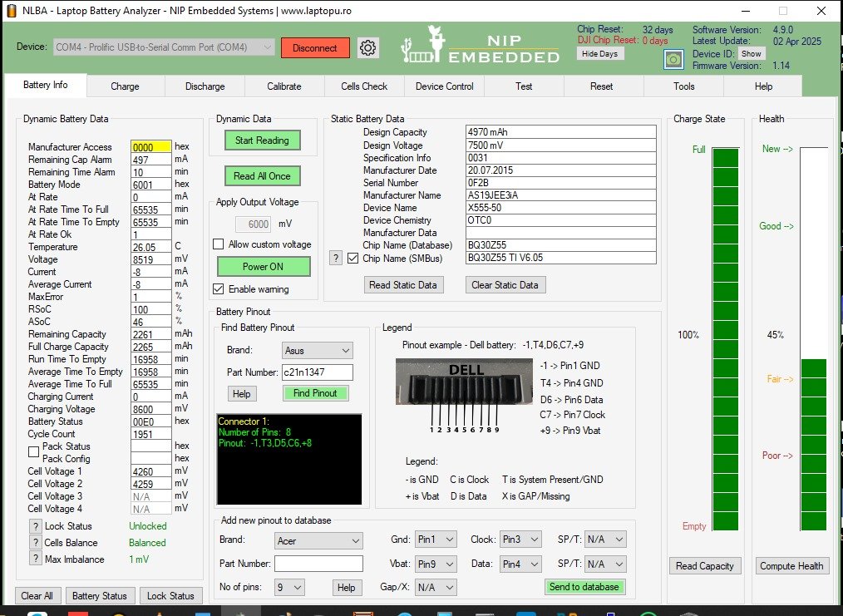Click the question mark beside Lock Status
Image resolution: width=843 pixels, height=616 pixels.
pyautogui.click(x=36, y=526)
